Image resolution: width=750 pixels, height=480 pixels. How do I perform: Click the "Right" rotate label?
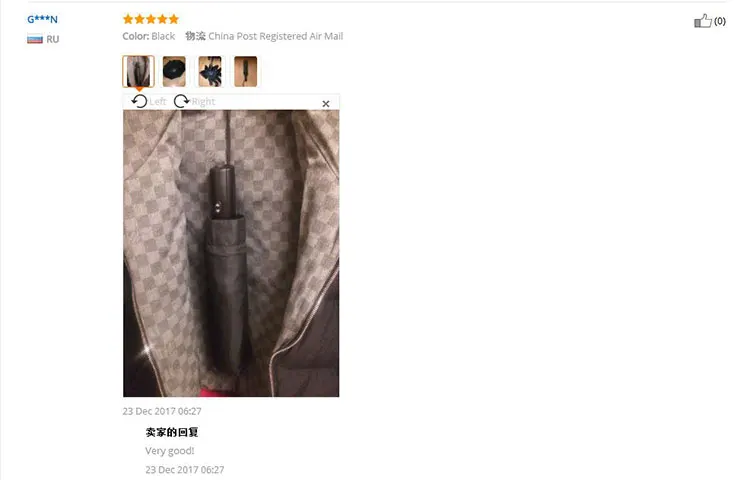[x=203, y=102]
